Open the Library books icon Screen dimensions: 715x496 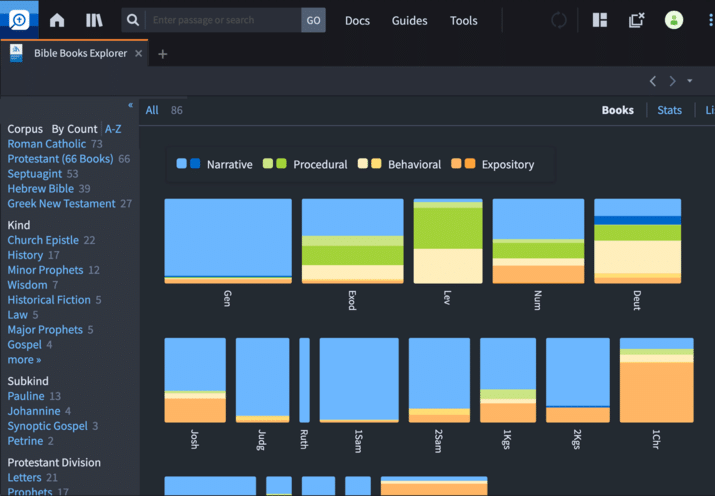(x=94, y=20)
